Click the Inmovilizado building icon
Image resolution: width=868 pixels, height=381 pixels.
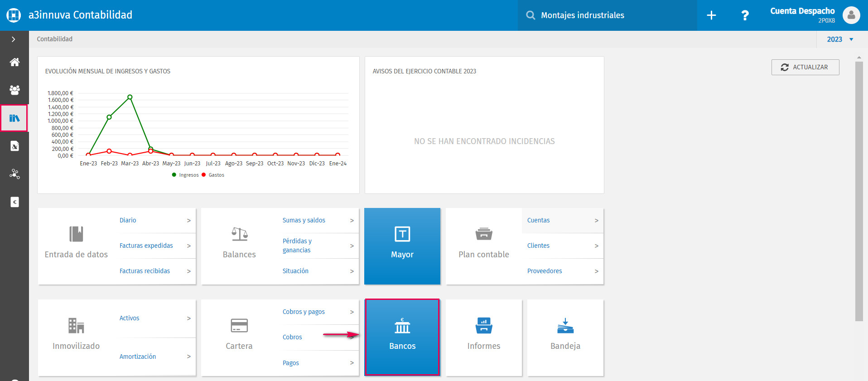point(76,325)
